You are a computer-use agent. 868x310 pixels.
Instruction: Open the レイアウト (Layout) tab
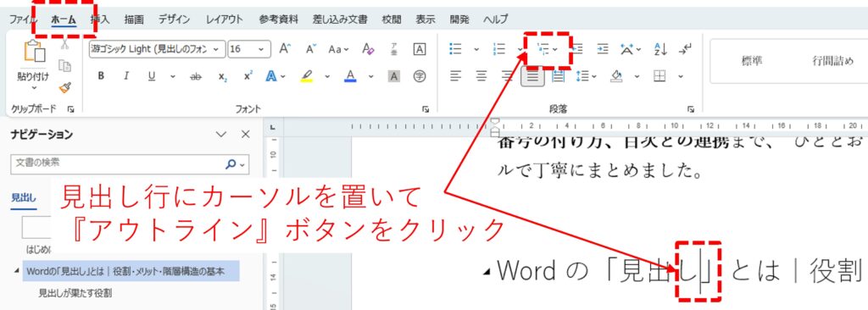(225, 19)
